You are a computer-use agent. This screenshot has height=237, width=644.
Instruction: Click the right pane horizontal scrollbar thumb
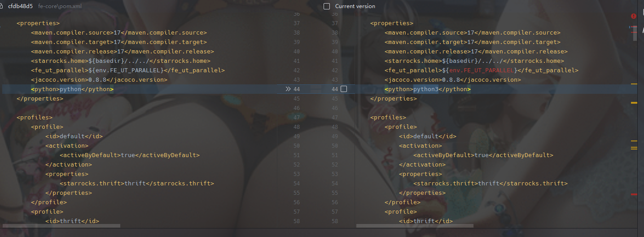coord(415,225)
